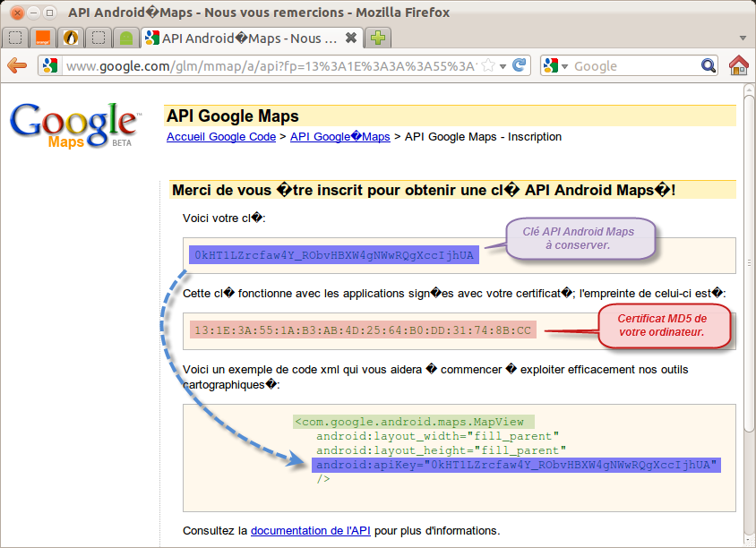Viewport: 756px width, 548px height.
Task: Click the Google Maps BETA logo
Action: coord(76,124)
